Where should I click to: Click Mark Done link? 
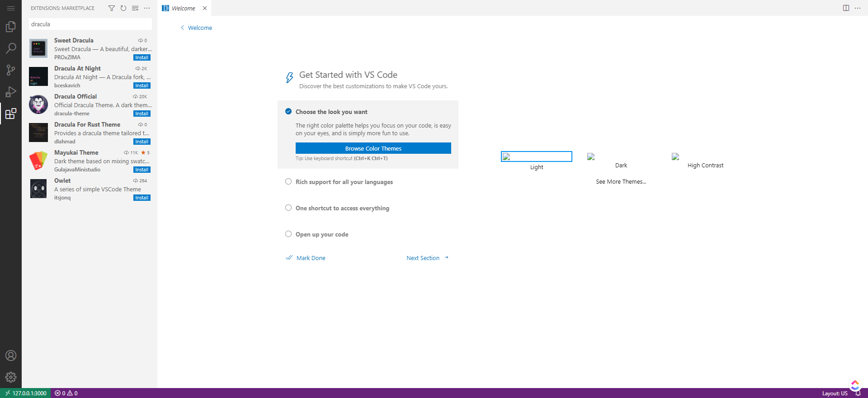click(x=306, y=258)
